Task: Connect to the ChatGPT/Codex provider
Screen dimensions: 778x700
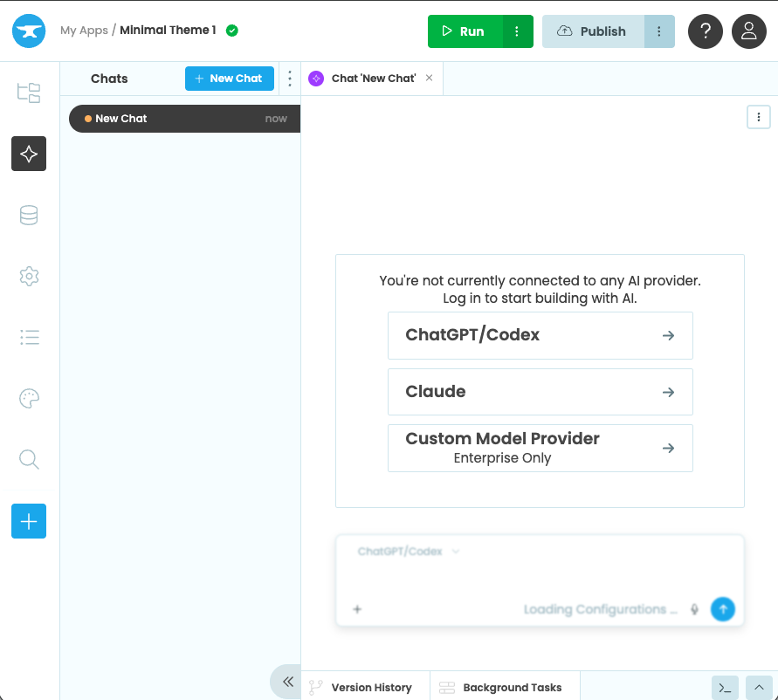Action: click(540, 335)
